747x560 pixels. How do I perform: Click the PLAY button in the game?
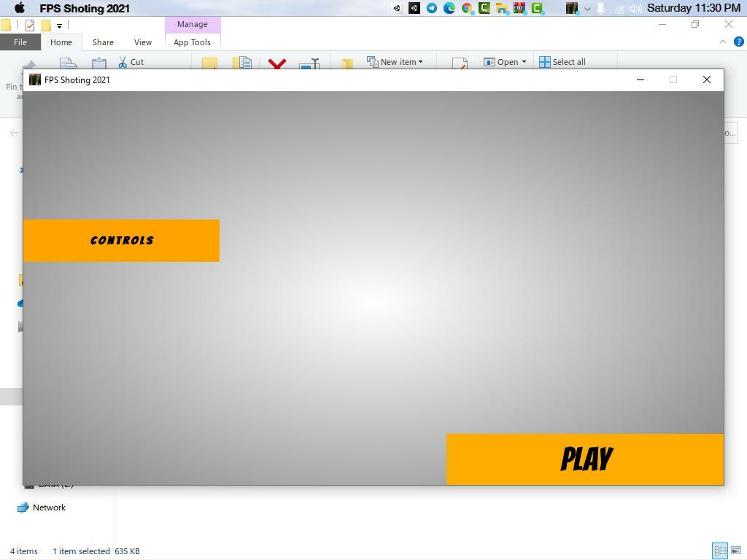pyautogui.click(x=585, y=459)
